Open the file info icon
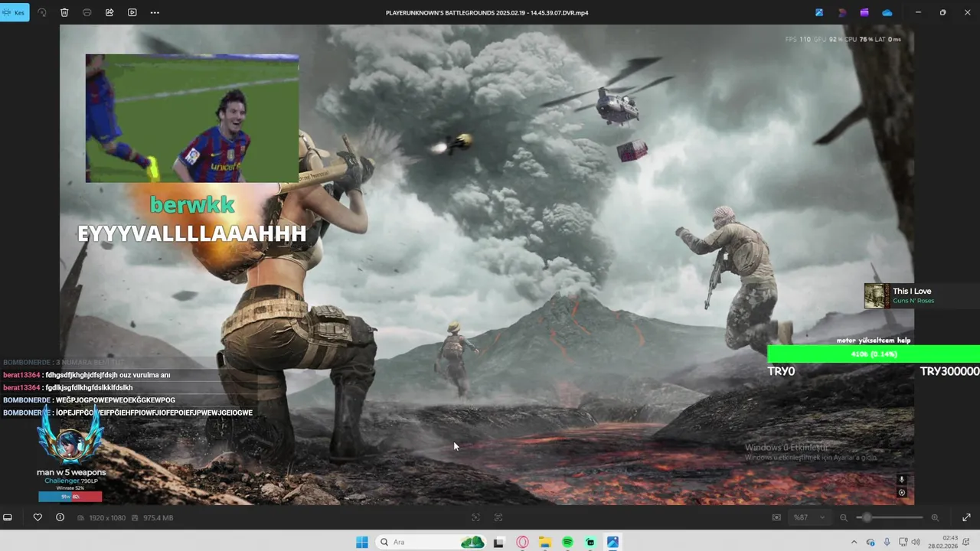Image resolution: width=980 pixels, height=551 pixels. (x=60, y=517)
